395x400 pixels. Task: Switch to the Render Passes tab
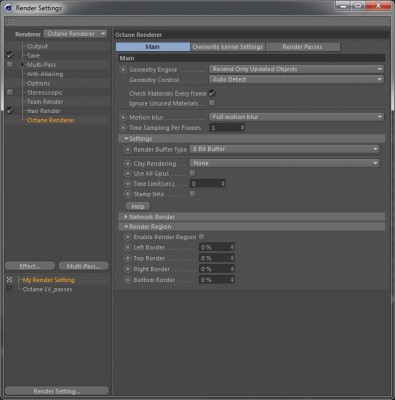[303, 47]
